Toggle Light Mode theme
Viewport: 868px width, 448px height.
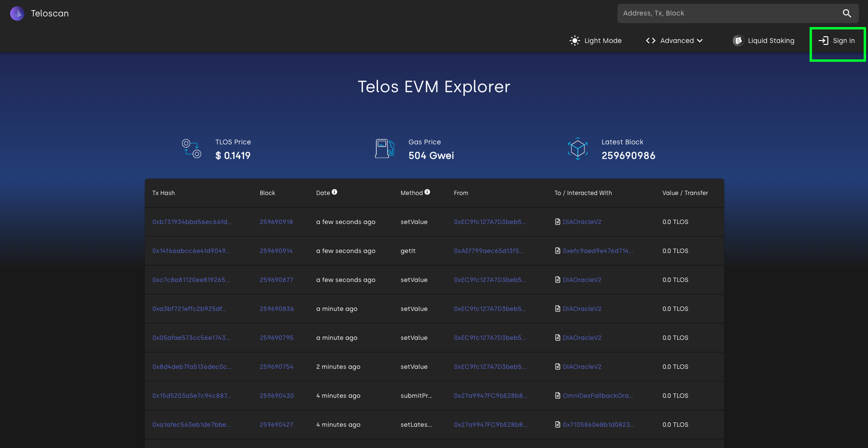[596, 41]
